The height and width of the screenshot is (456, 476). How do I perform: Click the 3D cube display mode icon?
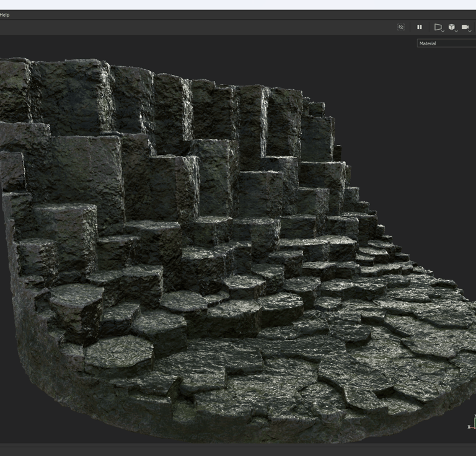(x=451, y=27)
